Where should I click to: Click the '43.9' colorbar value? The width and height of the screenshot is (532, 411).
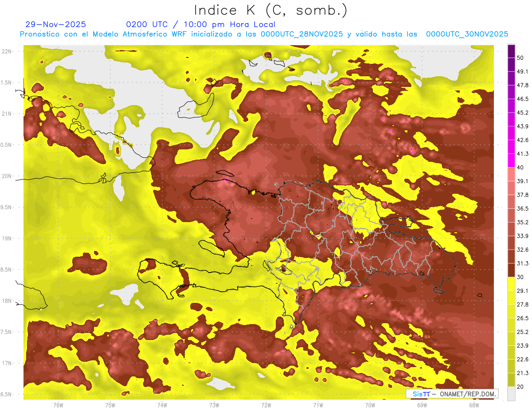522,126
